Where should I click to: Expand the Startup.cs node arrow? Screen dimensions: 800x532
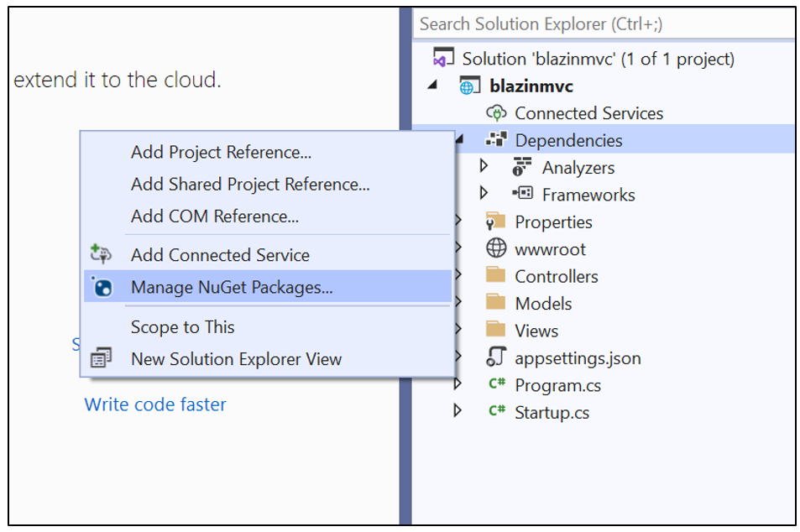tap(458, 411)
